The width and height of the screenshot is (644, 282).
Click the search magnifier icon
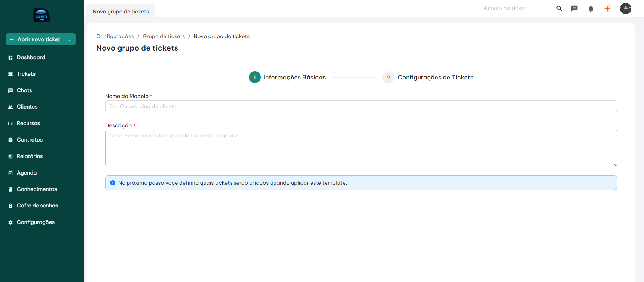[x=559, y=8]
